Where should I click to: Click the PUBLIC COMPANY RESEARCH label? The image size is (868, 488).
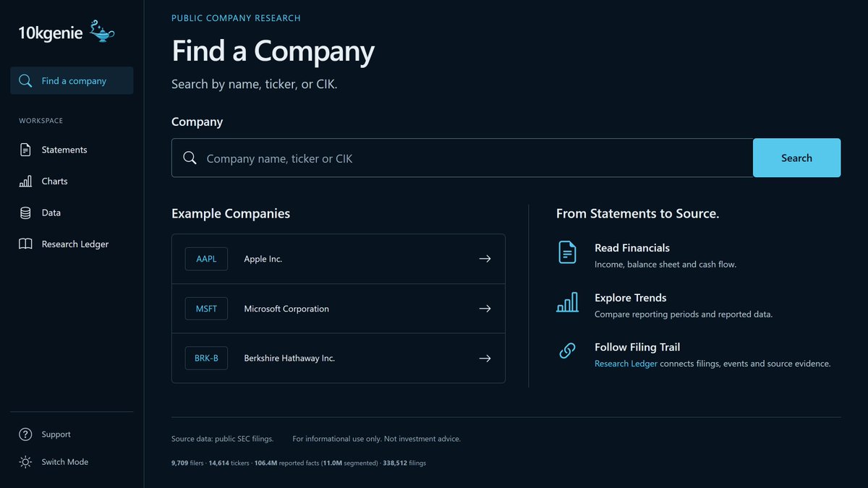[x=236, y=18]
